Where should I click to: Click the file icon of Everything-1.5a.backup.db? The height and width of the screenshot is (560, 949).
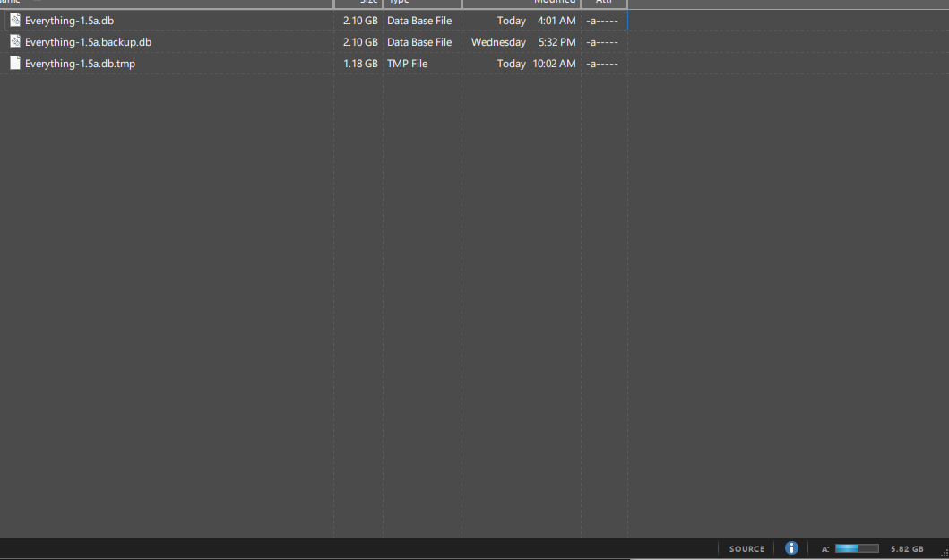(x=15, y=42)
